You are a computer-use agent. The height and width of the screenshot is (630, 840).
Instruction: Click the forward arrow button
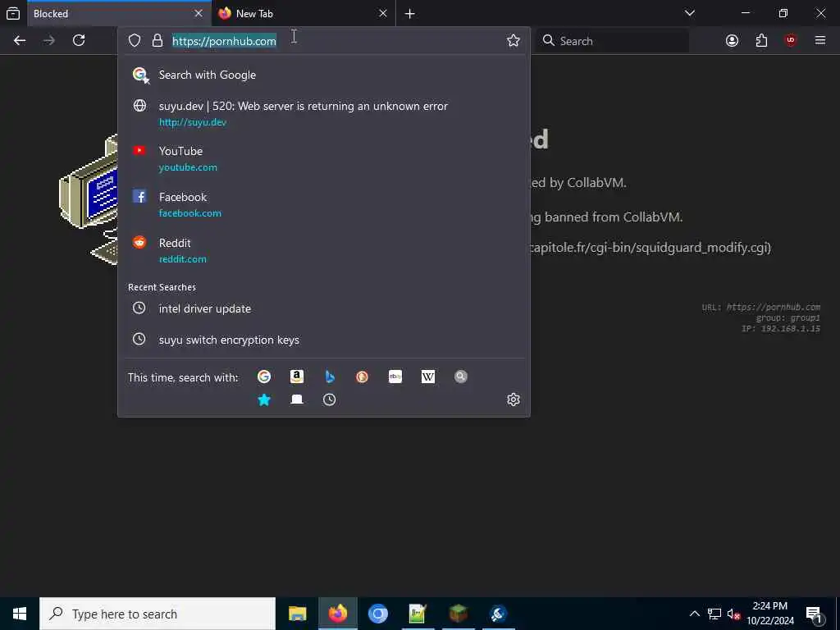[x=49, y=40]
